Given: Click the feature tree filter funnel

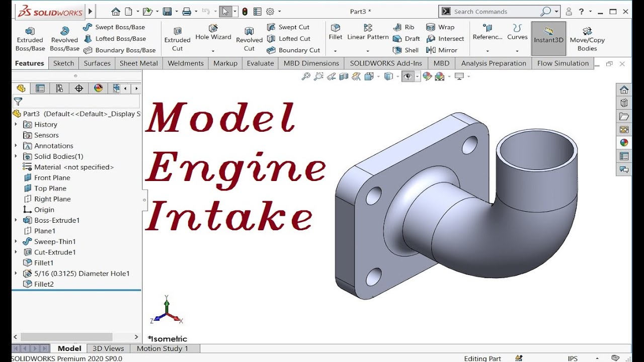Looking at the screenshot, I should 18,102.
